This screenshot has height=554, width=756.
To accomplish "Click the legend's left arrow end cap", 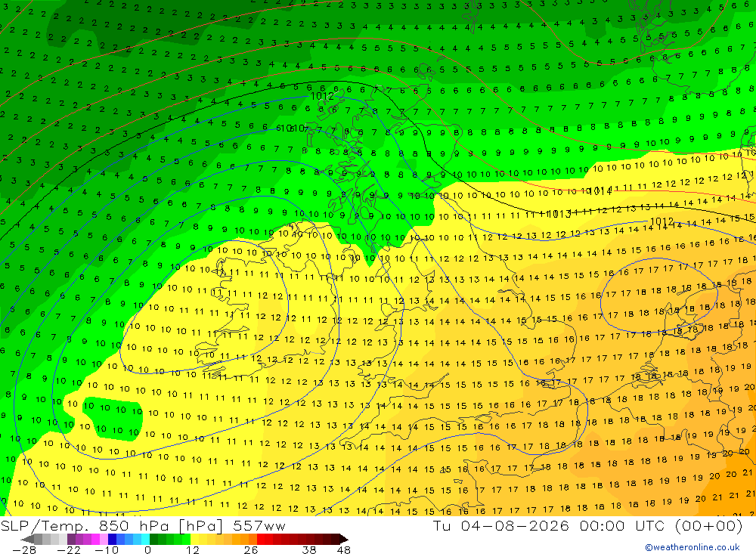I will [27, 540].
